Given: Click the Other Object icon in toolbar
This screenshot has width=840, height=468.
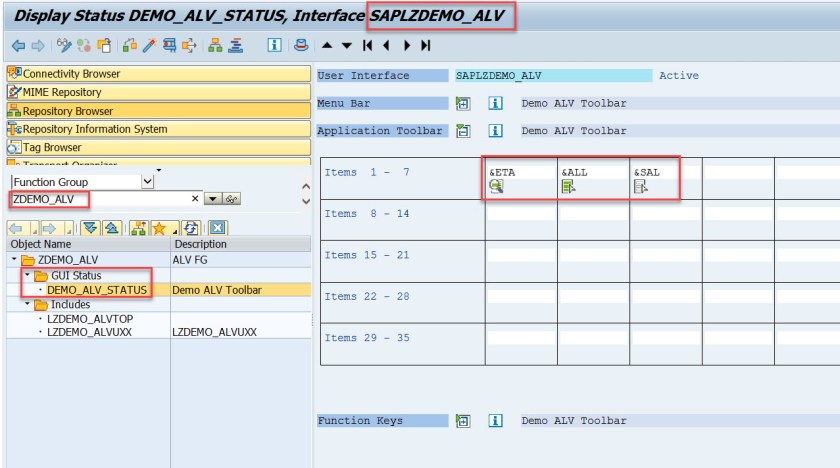Looking at the screenshot, I should point(104,46).
